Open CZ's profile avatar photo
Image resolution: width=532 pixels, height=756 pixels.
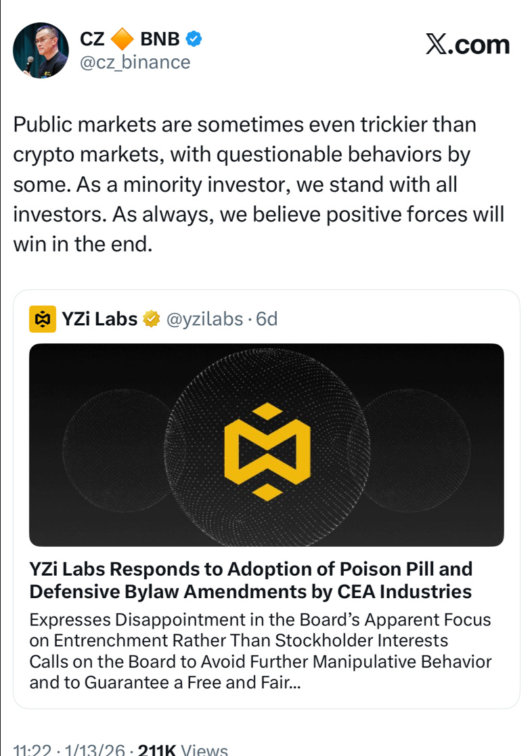point(41,50)
